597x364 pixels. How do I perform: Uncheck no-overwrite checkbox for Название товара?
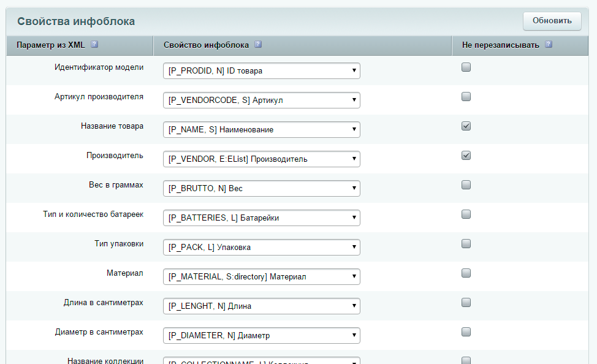pos(466,126)
